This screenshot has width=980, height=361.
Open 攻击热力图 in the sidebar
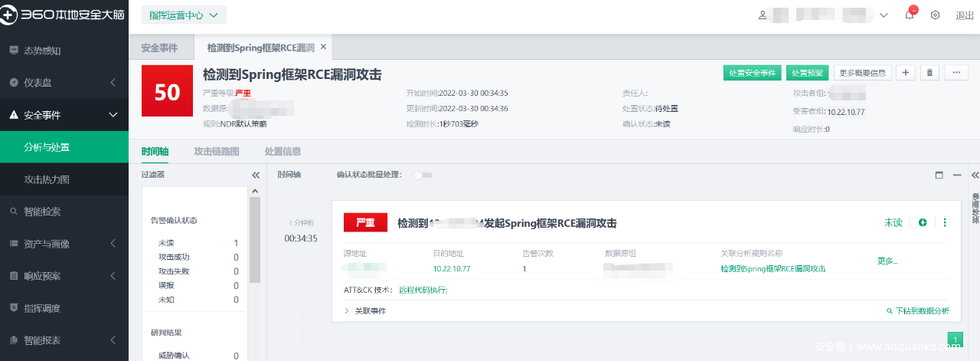[x=47, y=179]
